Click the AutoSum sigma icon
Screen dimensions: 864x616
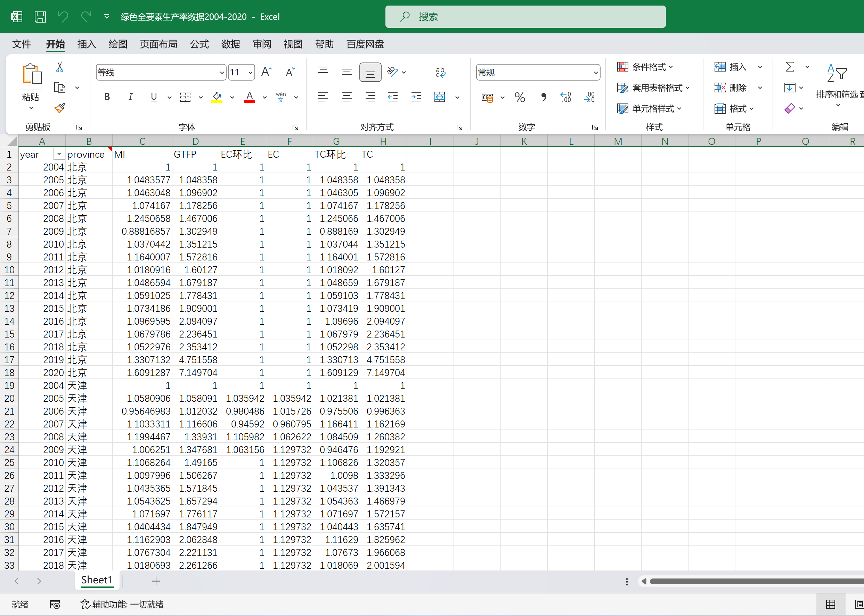pos(790,67)
